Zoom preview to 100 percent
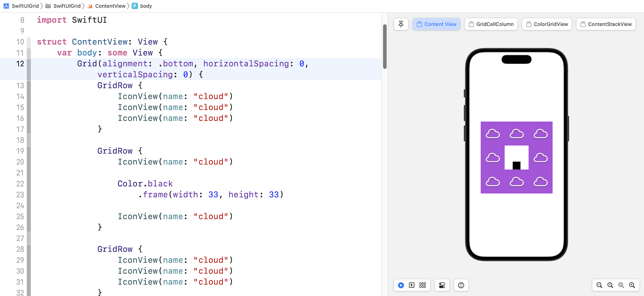 (x=610, y=285)
